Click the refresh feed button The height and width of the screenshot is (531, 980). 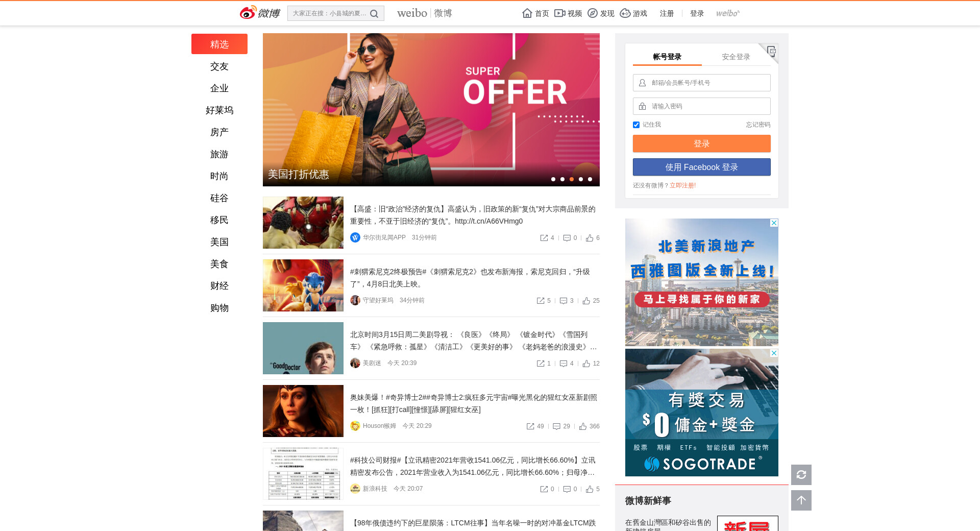coord(801,475)
